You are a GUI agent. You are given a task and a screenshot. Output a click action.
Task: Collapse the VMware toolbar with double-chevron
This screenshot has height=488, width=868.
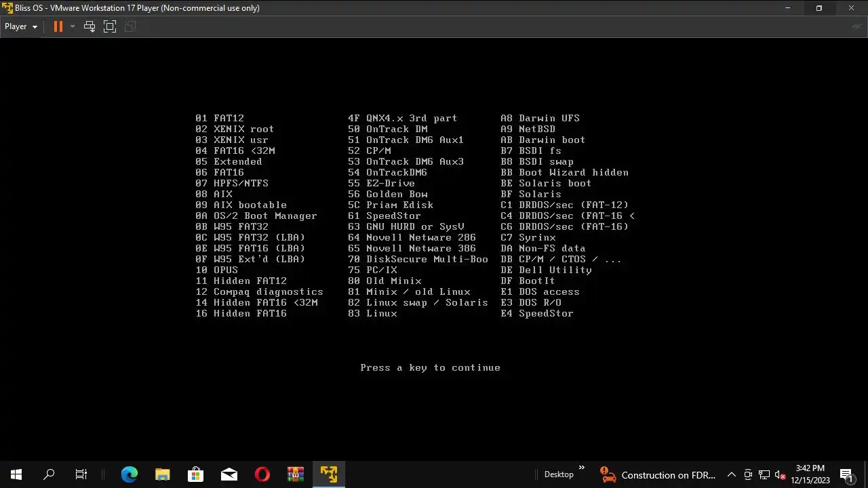[857, 26]
